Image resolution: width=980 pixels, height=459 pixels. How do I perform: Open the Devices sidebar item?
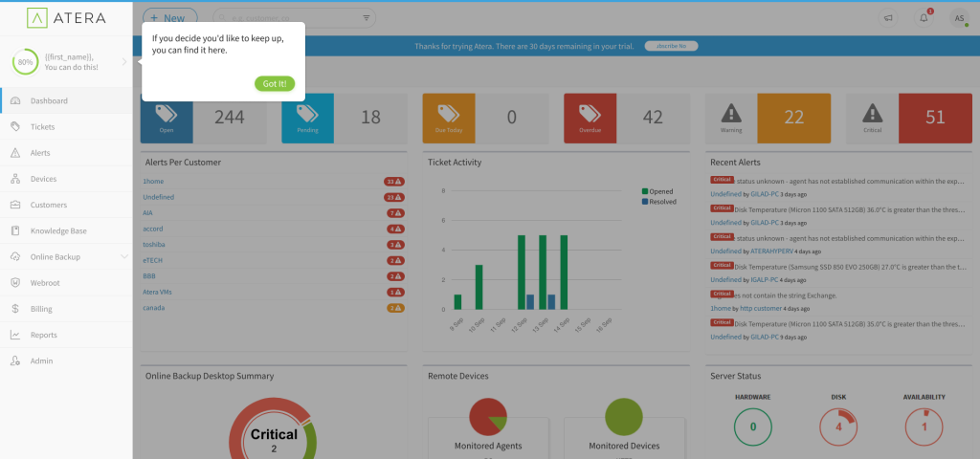pyautogui.click(x=43, y=179)
